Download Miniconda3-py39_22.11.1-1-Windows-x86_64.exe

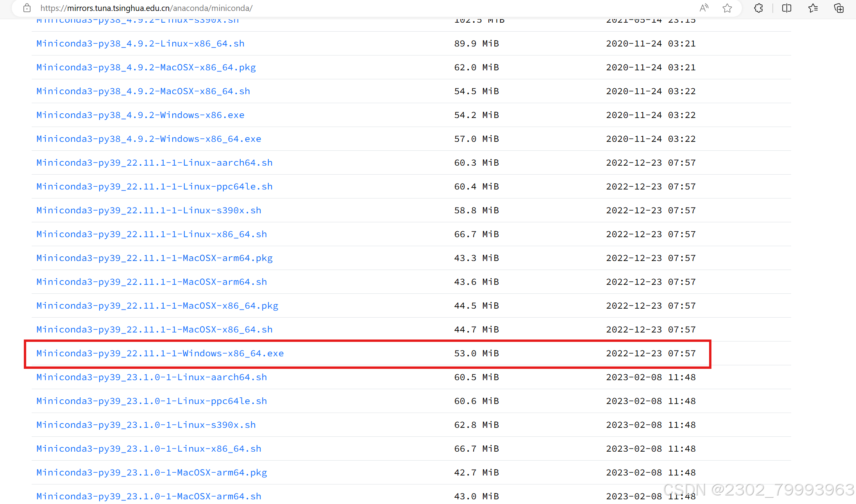(x=160, y=353)
